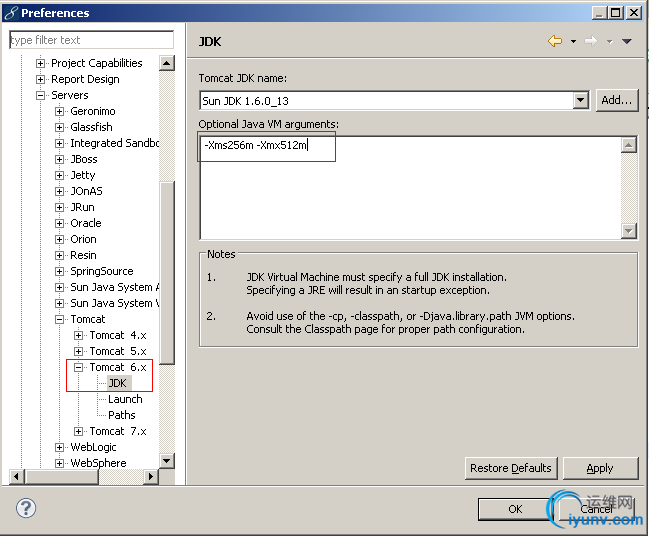Click the back navigation arrow icon
The image size is (649, 536).
click(x=555, y=41)
